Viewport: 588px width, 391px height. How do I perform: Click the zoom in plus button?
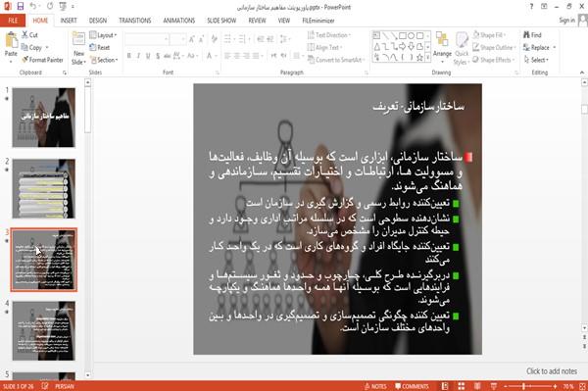tap(555, 386)
